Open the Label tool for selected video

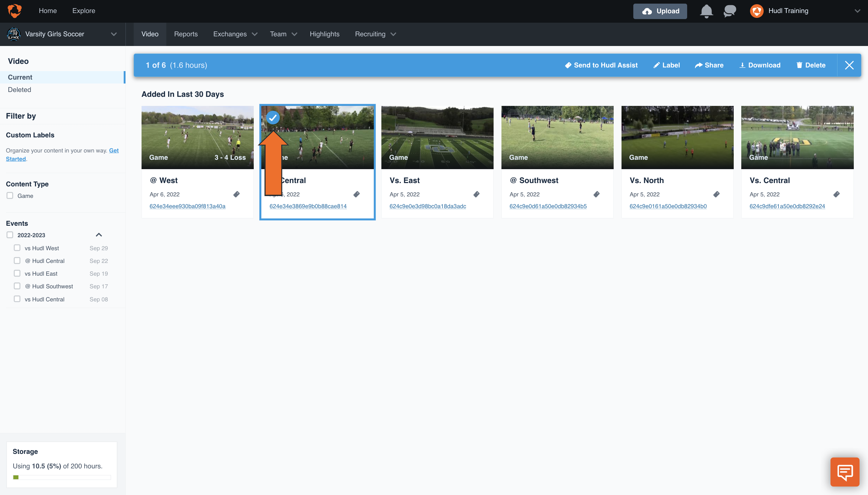click(x=666, y=65)
